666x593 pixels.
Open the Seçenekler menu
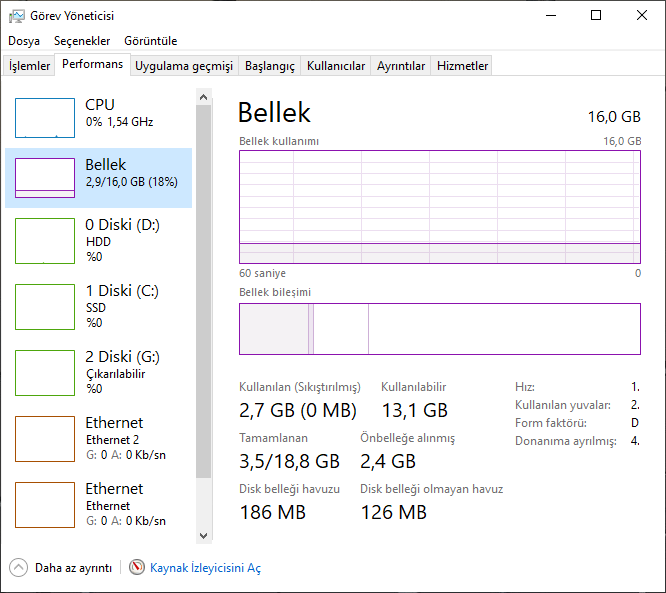[82, 41]
